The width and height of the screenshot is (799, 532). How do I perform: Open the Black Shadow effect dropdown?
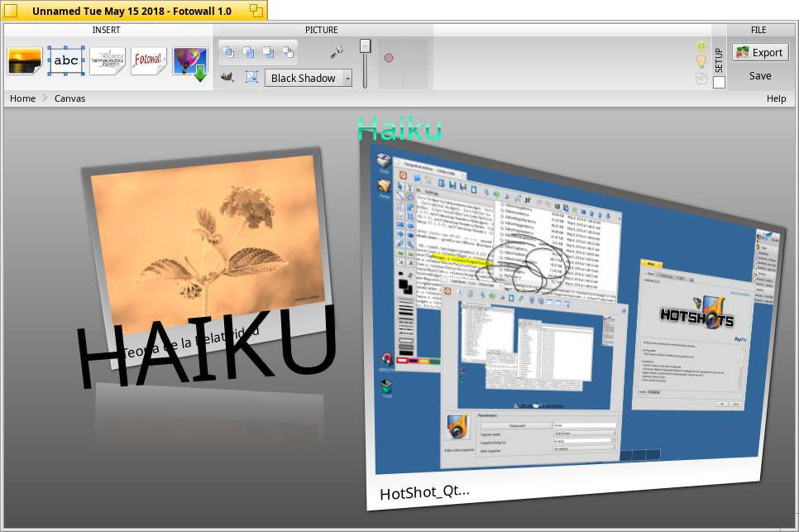pos(309,78)
